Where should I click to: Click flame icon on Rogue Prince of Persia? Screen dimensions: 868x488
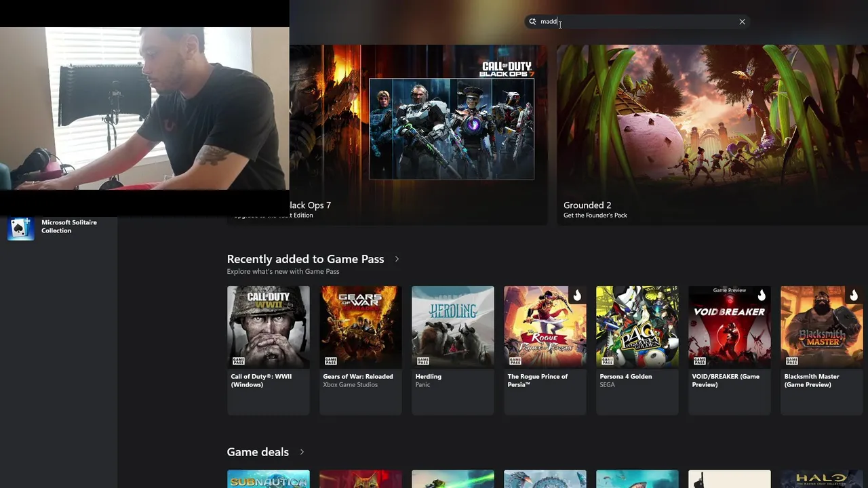[577, 295]
